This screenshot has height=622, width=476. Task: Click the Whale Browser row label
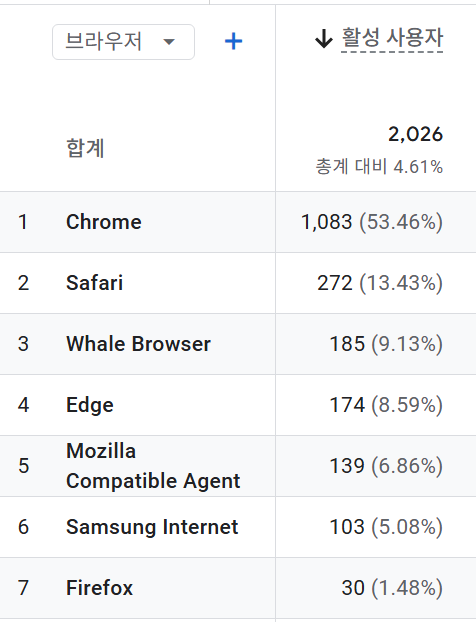(138, 344)
